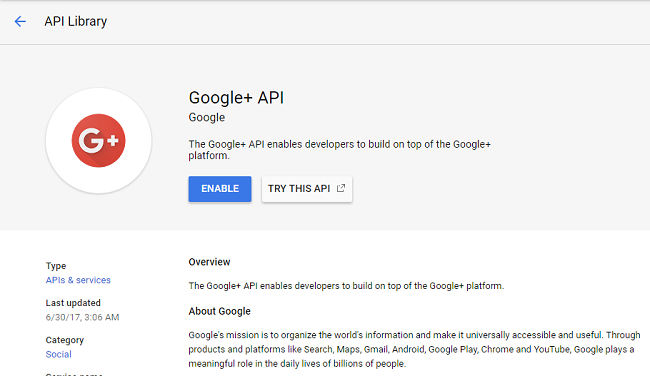The width and height of the screenshot is (650, 376).
Task: Click the Last updated label
Action: [73, 303]
